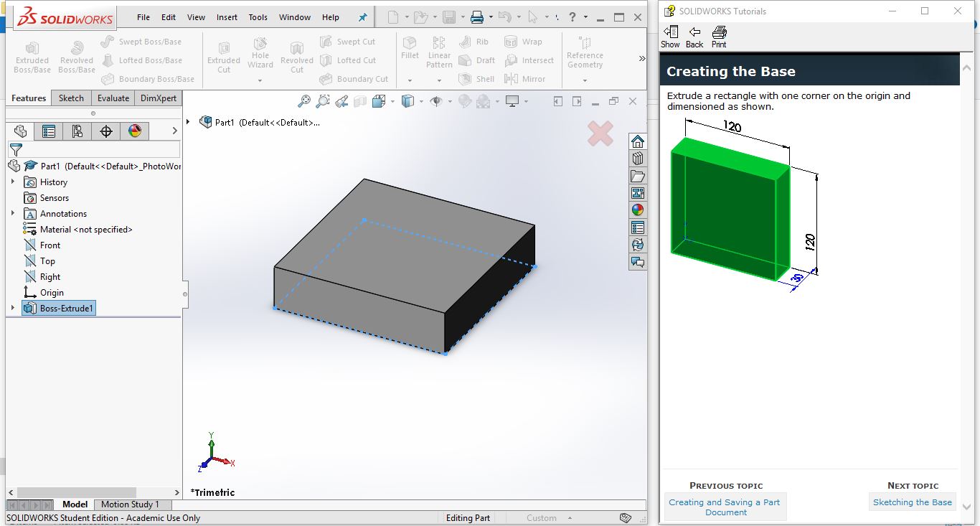Screen dimensions: 980x526
Task: Open Creating and Saving a Part Document link
Action: (725, 507)
